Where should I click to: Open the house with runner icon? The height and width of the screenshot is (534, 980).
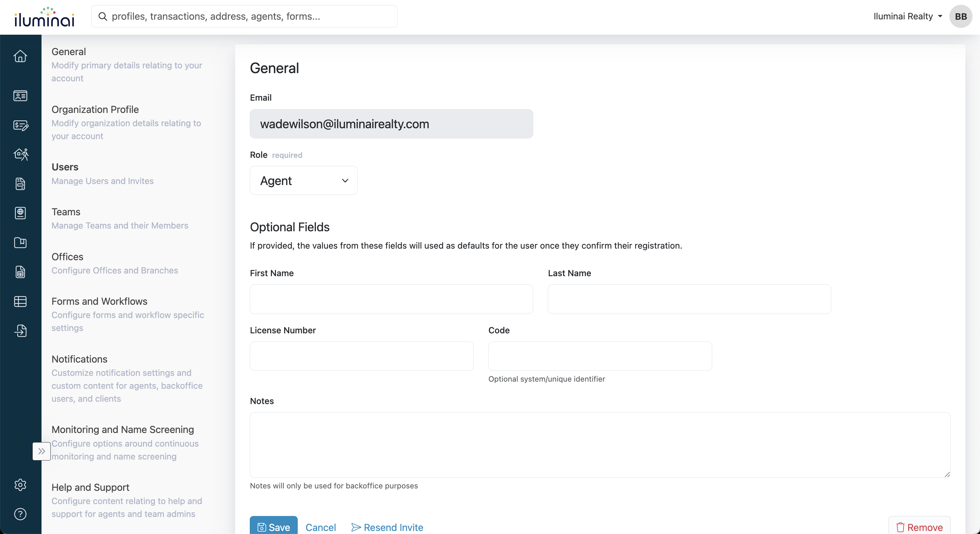[x=20, y=154]
